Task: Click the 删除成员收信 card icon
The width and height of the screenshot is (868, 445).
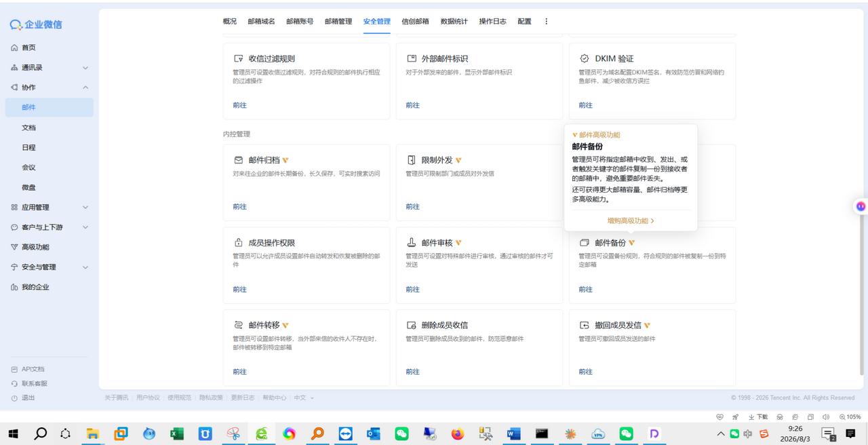Action: coord(411,326)
